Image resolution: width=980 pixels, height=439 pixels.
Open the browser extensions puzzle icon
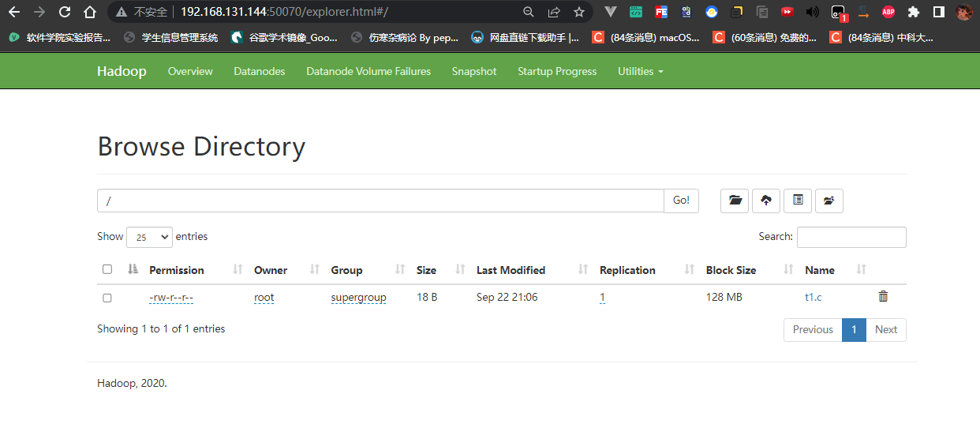tap(914, 12)
